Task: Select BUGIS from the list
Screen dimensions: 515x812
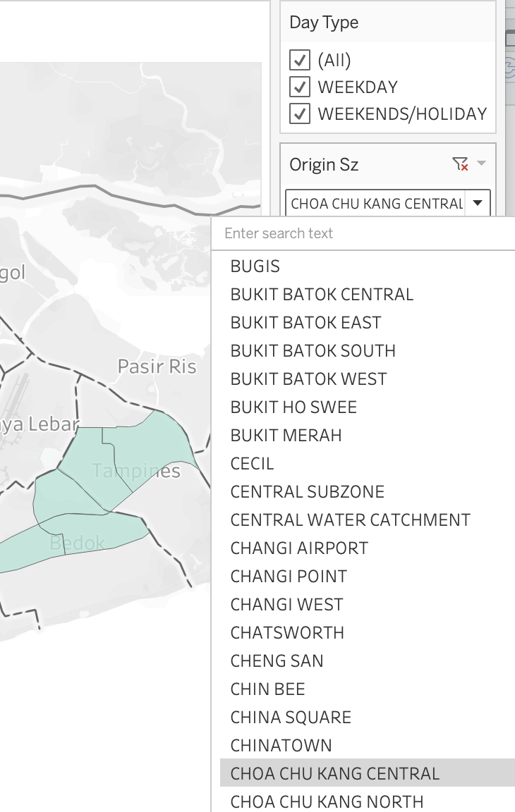Action: [x=255, y=266]
